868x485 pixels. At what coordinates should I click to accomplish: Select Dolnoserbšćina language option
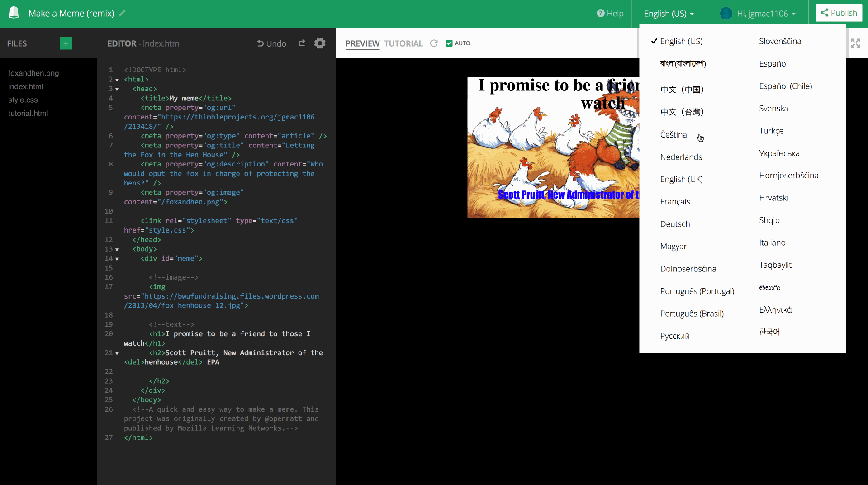click(688, 269)
